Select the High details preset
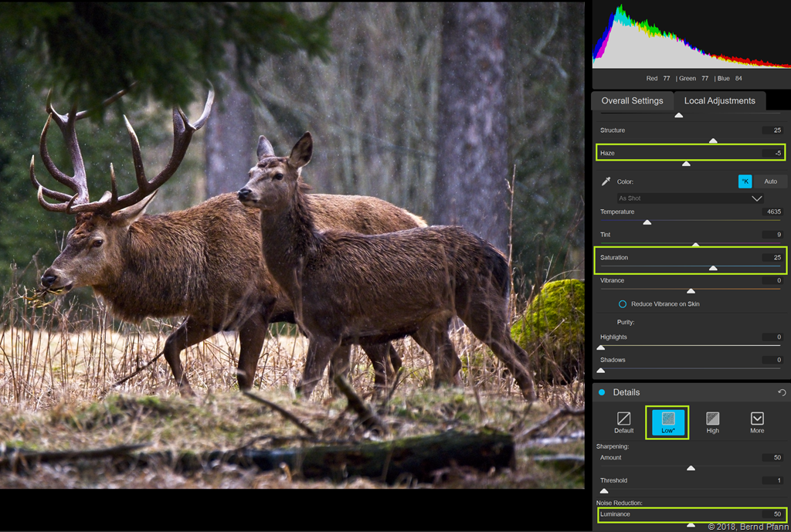Viewport: 791px width, 532px height. tap(712, 422)
